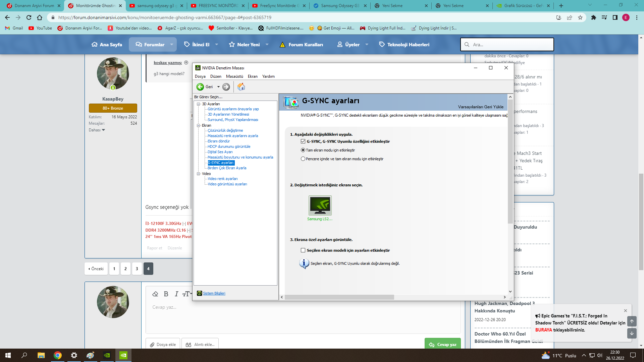
Task: Select Tam ekran modu radio option
Action: (x=303, y=150)
